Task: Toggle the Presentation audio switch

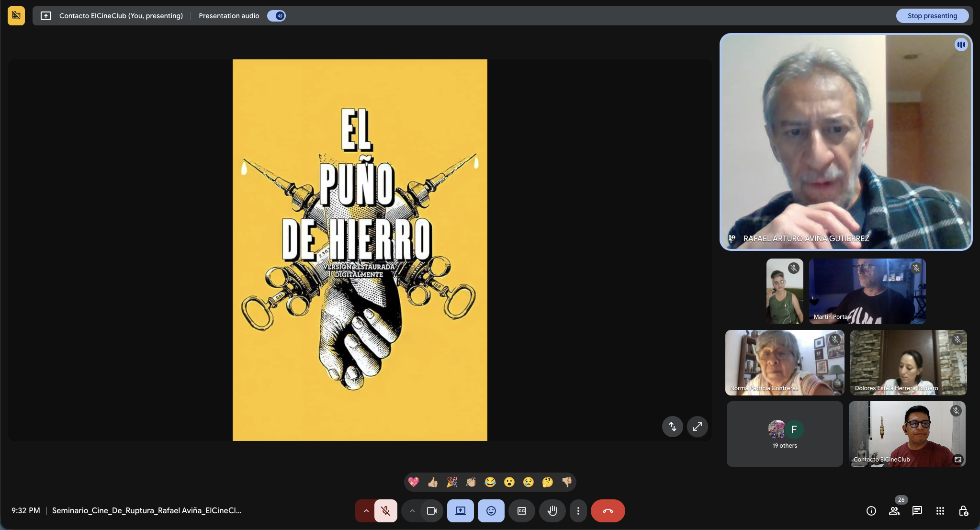Action: [x=276, y=16]
